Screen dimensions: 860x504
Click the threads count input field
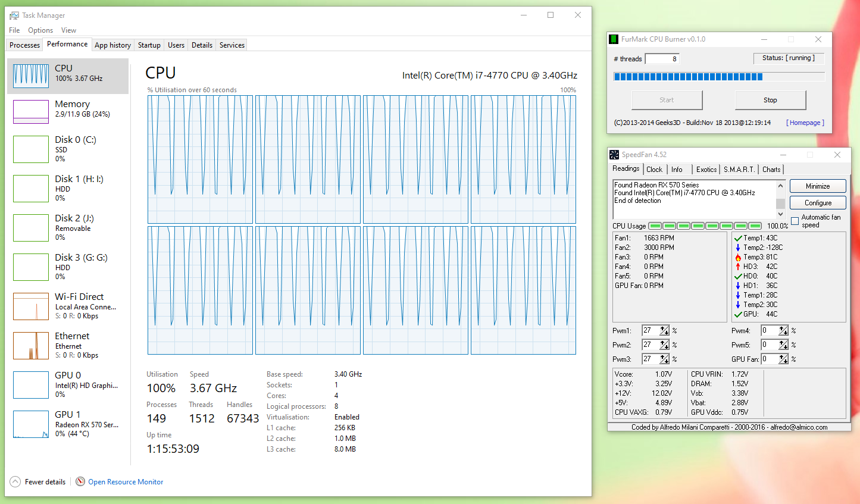(662, 59)
